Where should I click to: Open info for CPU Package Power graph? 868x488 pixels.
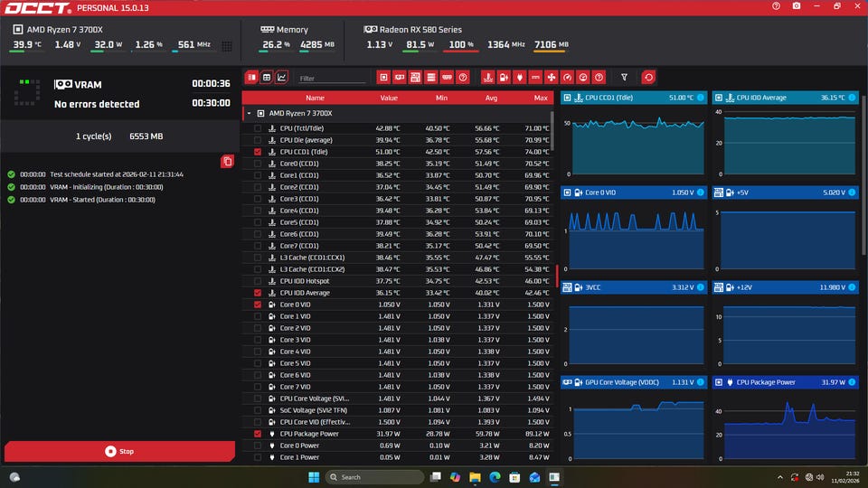852,382
